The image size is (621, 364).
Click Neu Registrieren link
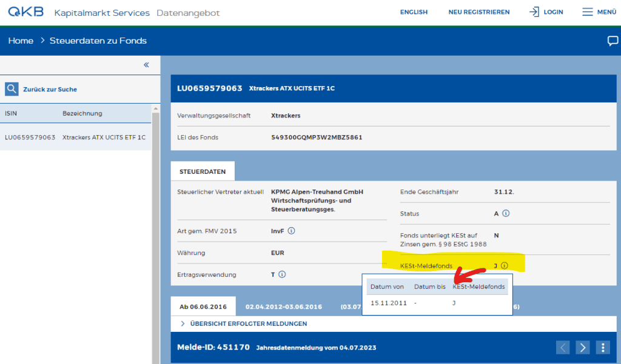479,12
